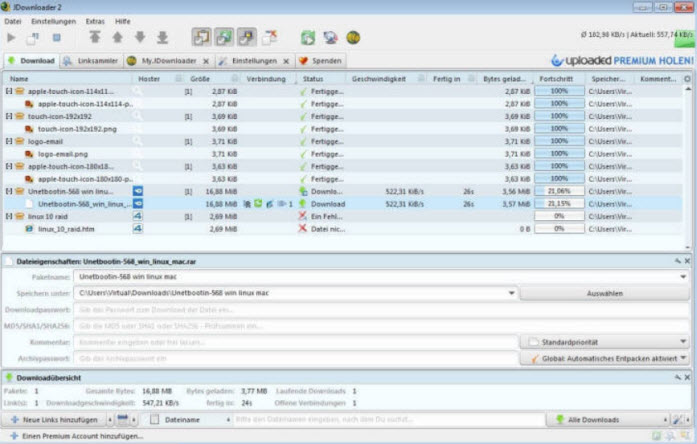Click the file name search field
Image resolution: width=697 pixels, height=444 pixels.
tap(389, 420)
